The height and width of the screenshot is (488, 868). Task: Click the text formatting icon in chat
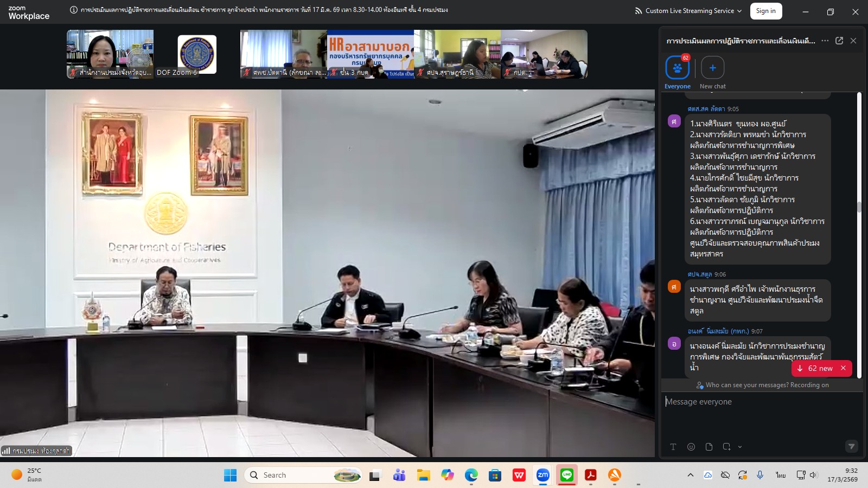click(x=673, y=447)
